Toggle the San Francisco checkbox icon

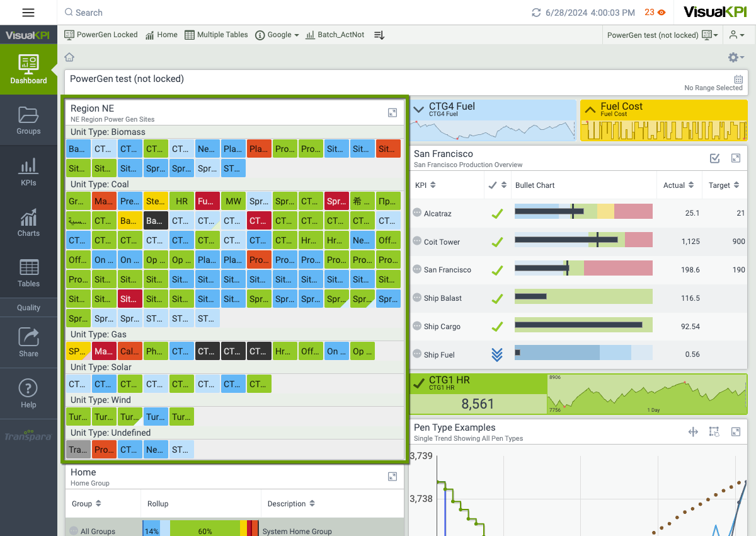[714, 158]
